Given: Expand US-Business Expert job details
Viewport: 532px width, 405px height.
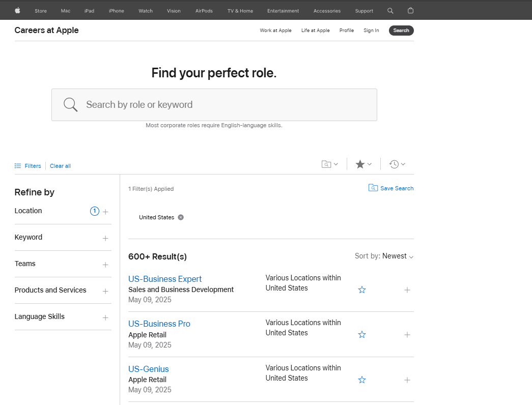Looking at the screenshot, I should (x=407, y=290).
